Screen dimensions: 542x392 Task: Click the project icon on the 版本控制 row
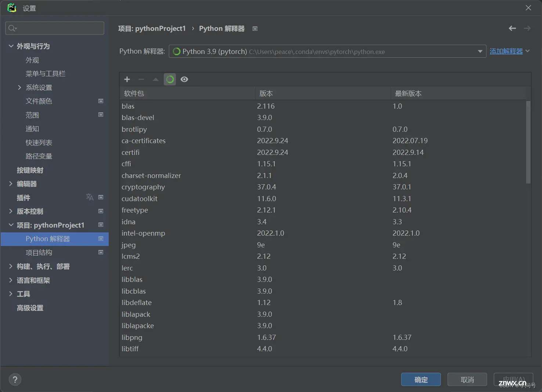[101, 211]
